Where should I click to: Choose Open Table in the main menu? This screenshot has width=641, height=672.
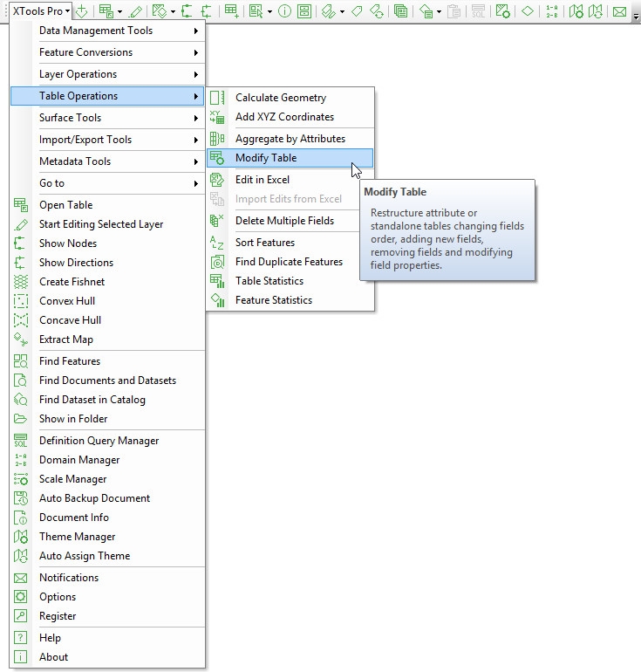[x=108, y=205]
